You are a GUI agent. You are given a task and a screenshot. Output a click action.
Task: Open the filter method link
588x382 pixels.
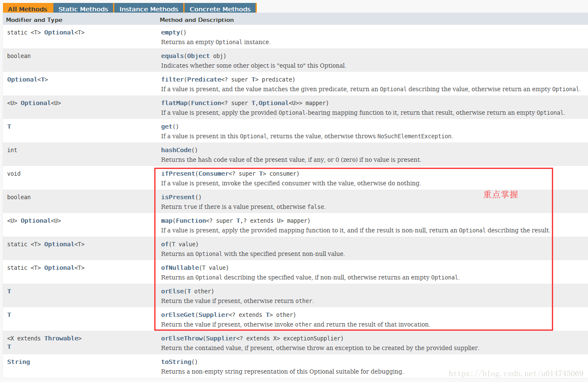click(172, 79)
